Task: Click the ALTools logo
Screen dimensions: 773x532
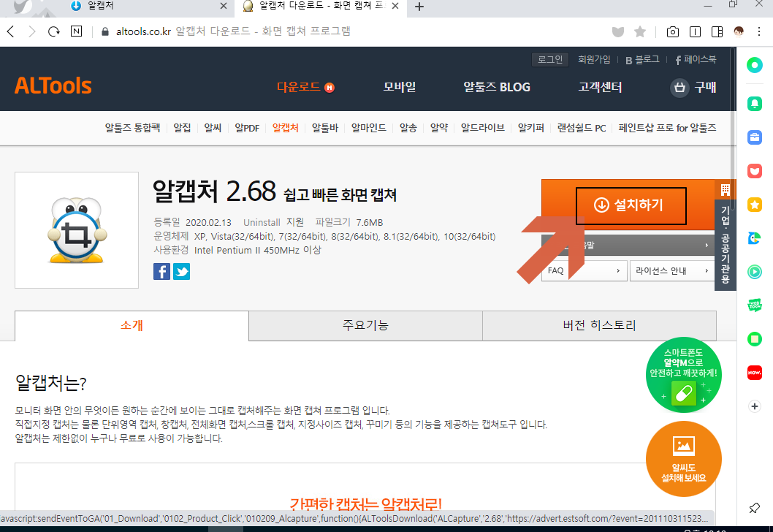Action: (53, 85)
